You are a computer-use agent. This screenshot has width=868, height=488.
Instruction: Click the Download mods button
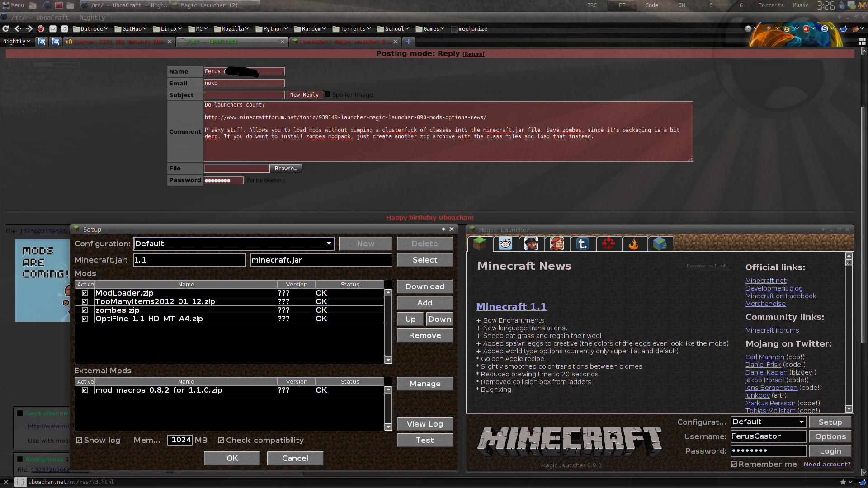[425, 286]
